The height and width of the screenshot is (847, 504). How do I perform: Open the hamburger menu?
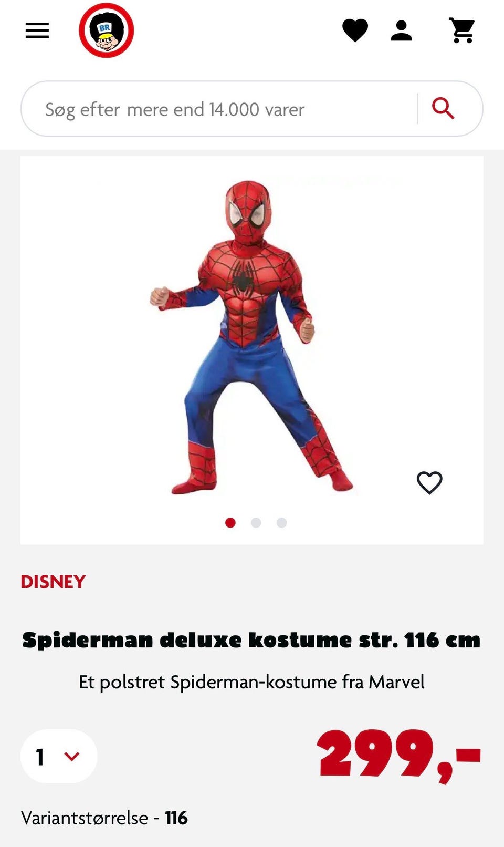(x=37, y=30)
